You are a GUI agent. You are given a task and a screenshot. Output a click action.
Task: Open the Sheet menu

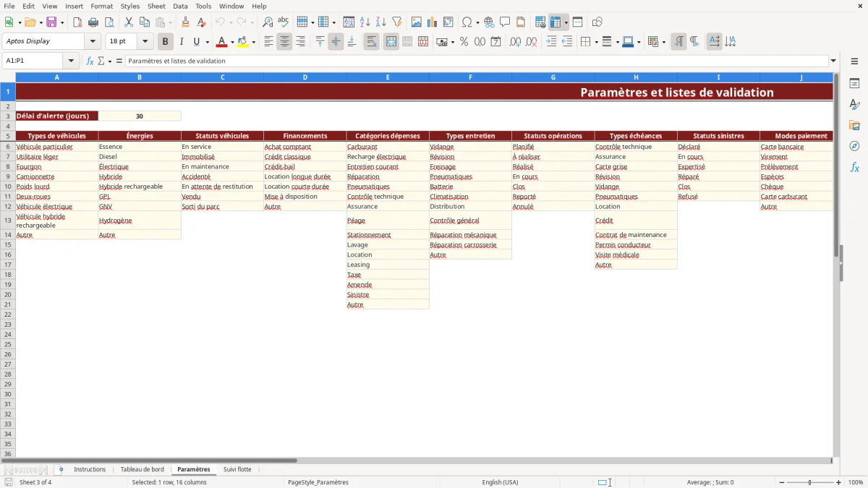point(156,6)
